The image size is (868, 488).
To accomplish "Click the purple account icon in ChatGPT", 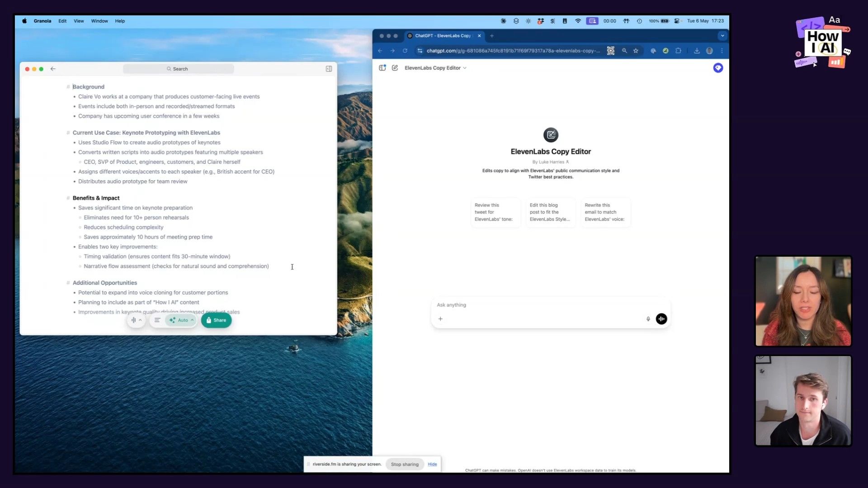I will pos(718,68).
